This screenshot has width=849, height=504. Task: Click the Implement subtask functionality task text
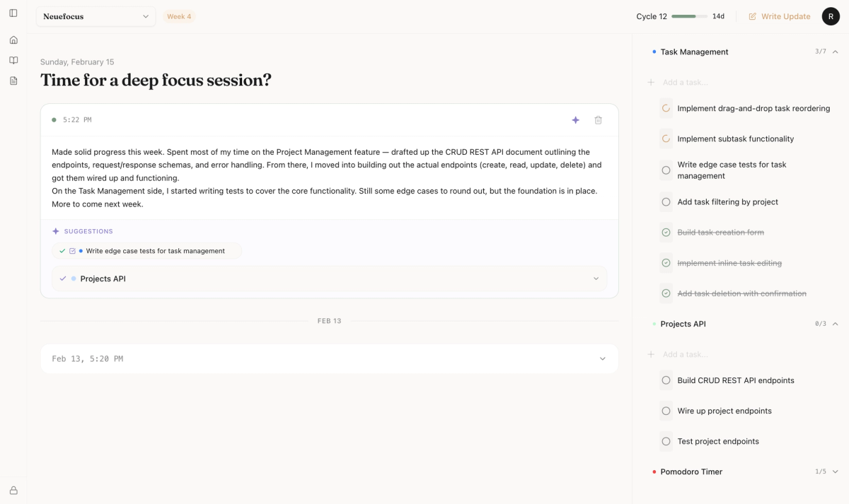[x=736, y=139]
